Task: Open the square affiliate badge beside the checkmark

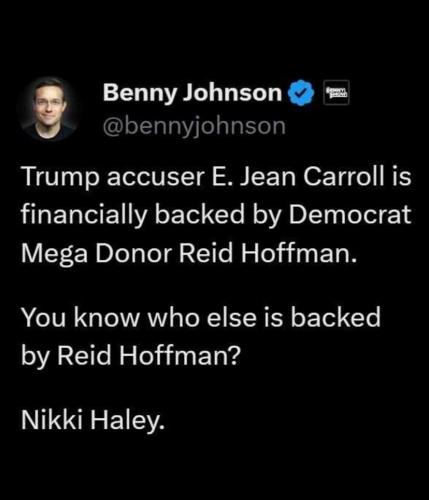Action: 337,92
